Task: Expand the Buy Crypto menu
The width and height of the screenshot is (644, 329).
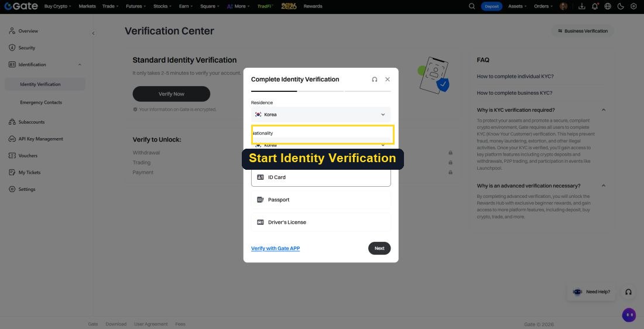Action: click(57, 6)
